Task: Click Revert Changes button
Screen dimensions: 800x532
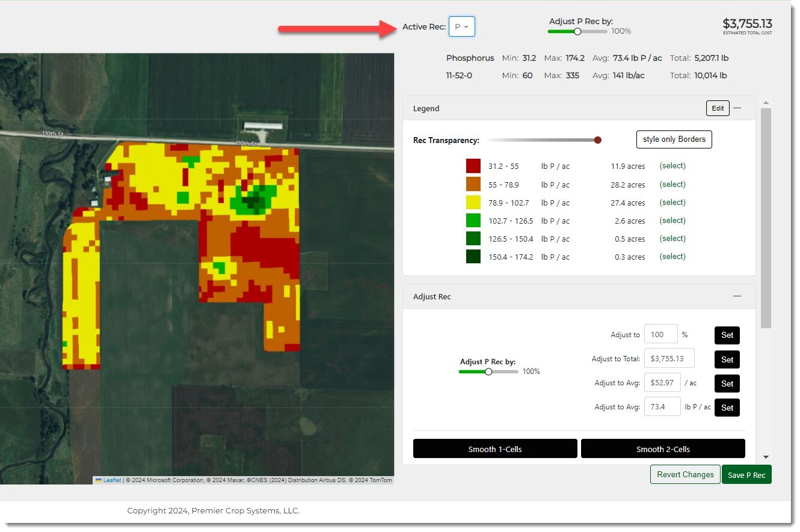Action: pos(685,474)
